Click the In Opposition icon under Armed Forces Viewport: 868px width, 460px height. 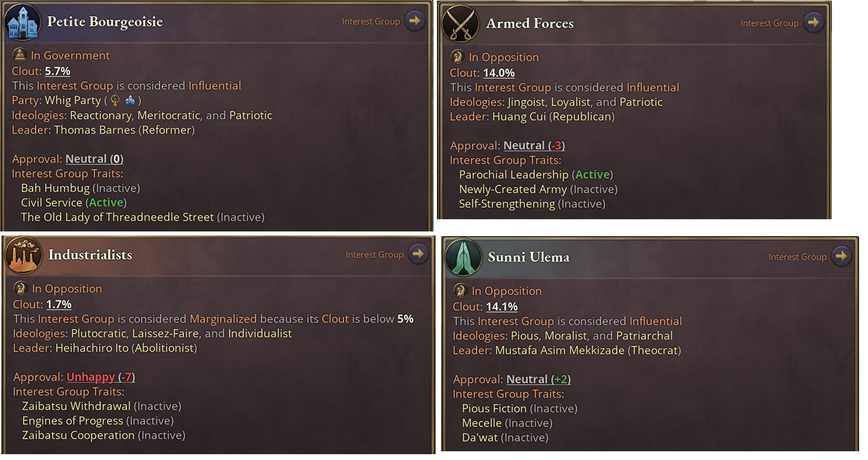(x=458, y=57)
